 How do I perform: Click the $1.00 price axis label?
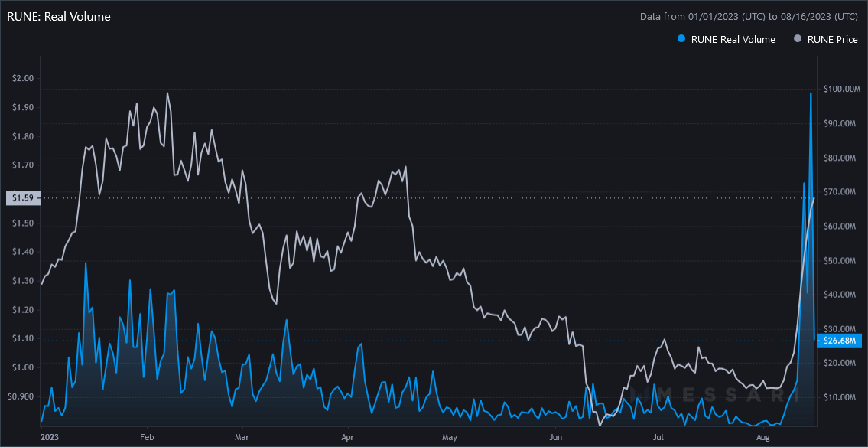coord(23,368)
